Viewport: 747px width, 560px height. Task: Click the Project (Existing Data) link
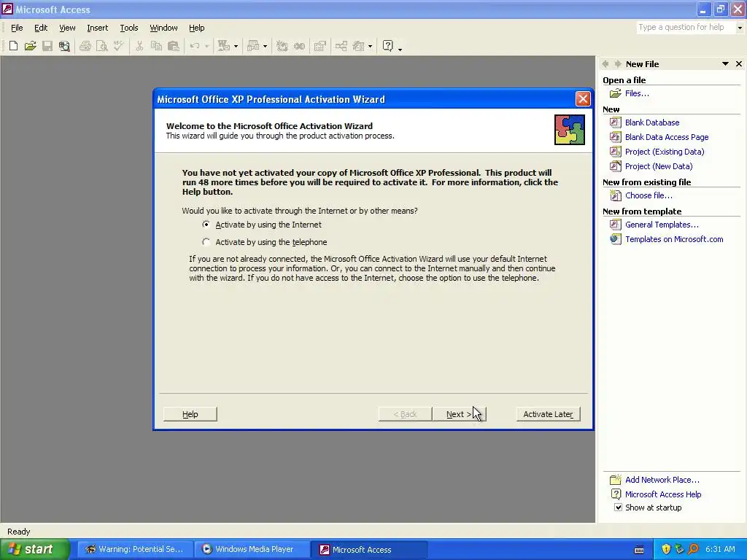click(x=665, y=152)
